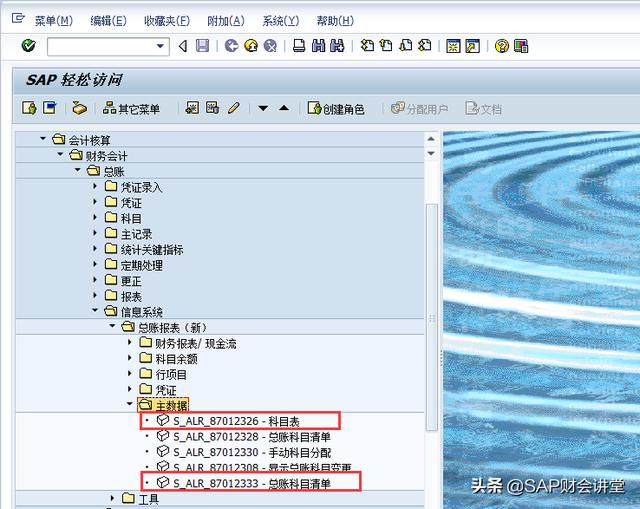Viewport: 640px width, 509px height.
Task: Click the green checkmark Enter icon
Action: point(28,46)
